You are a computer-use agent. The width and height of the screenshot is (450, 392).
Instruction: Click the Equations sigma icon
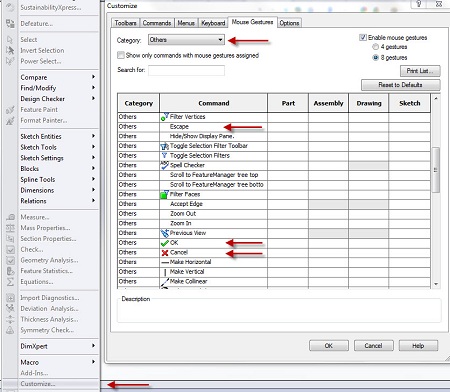(10, 282)
